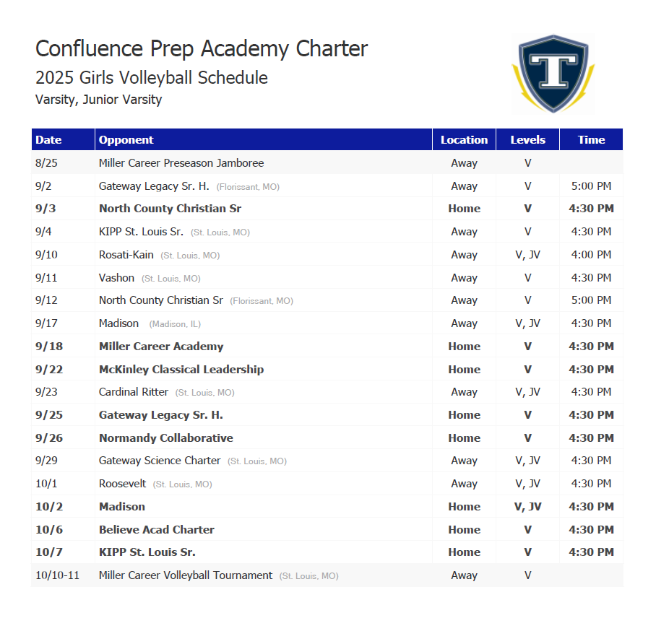Click Cardinal Ritter opponent entry
Image resolution: width=669 pixels, height=644 pixels.
[x=134, y=392]
